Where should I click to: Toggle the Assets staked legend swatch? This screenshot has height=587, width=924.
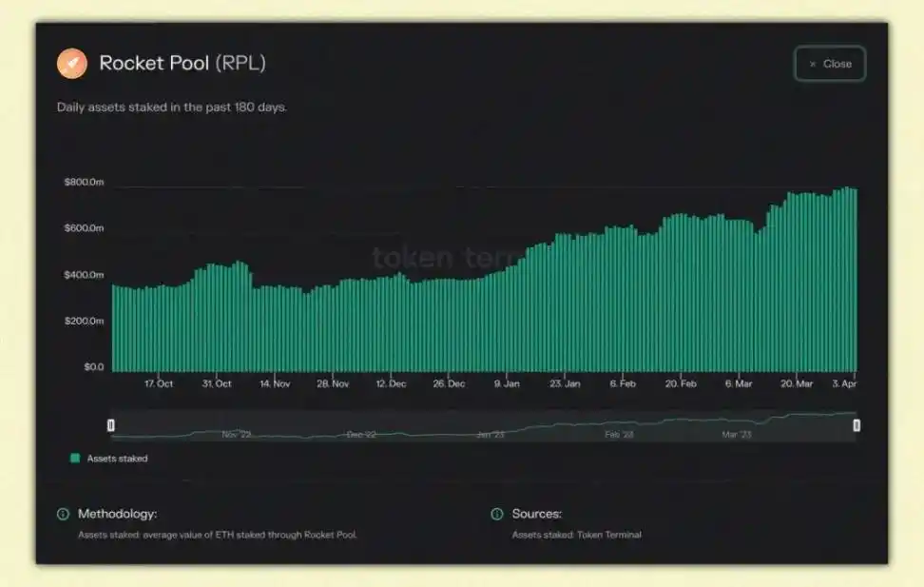pyautogui.click(x=75, y=458)
